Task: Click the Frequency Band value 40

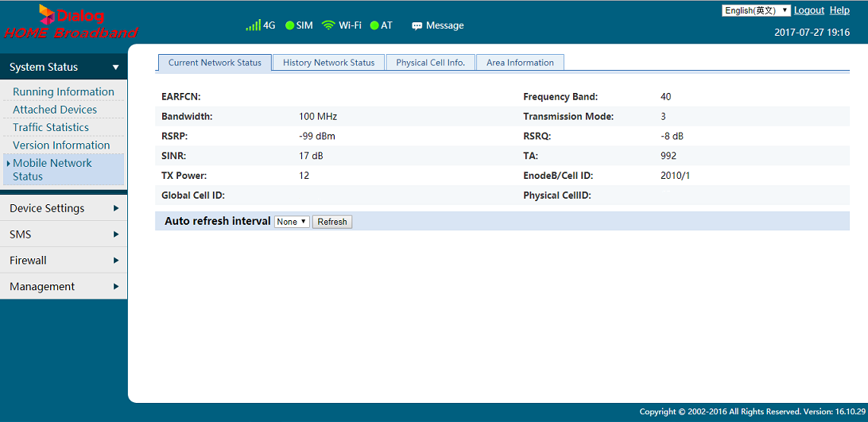Action: pos(666,97)
